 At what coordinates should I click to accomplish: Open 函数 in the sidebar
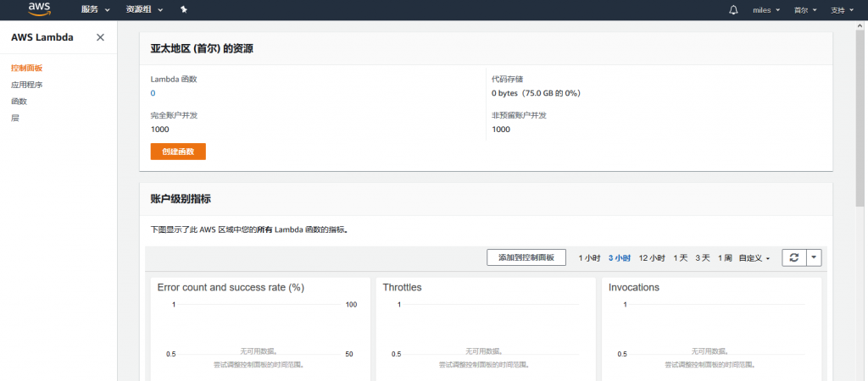coord(19,102)
